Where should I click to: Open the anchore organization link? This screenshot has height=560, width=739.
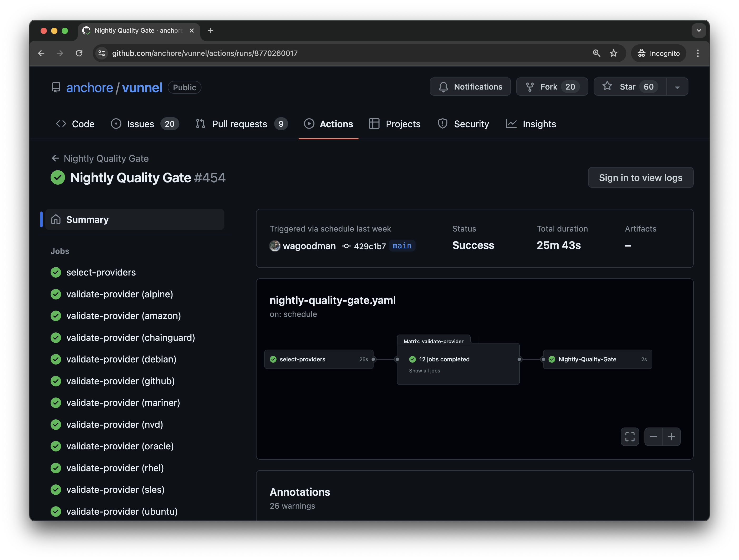[x=90, y=87]
